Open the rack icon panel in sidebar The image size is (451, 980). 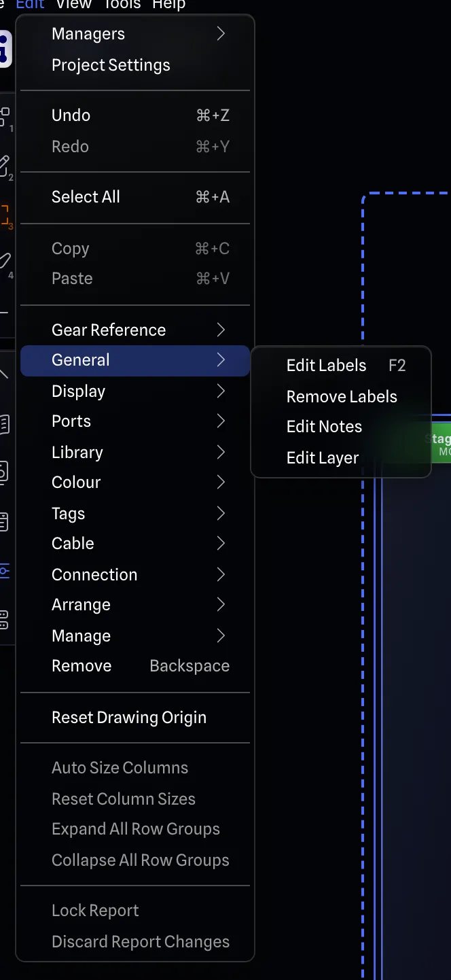pos(3,619)
